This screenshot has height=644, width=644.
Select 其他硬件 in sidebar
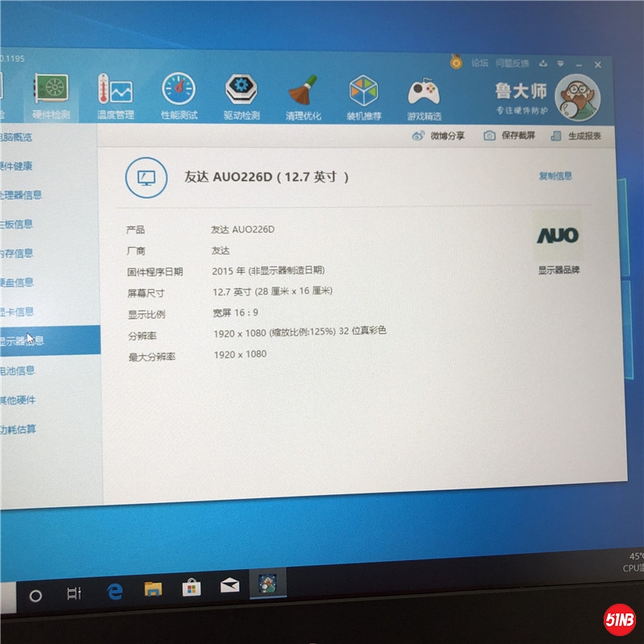click(x=18, y=399)
